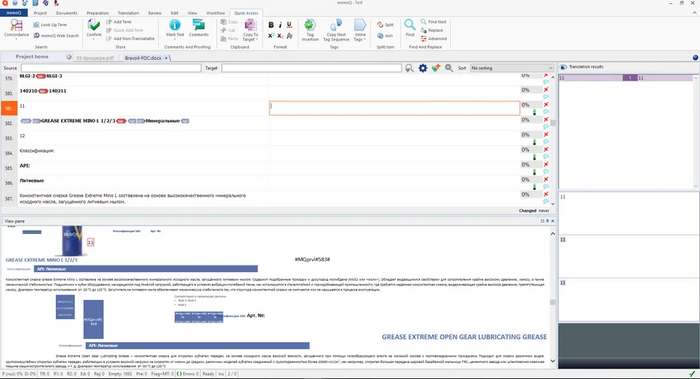Click Copy To Target

click(250, 30)
